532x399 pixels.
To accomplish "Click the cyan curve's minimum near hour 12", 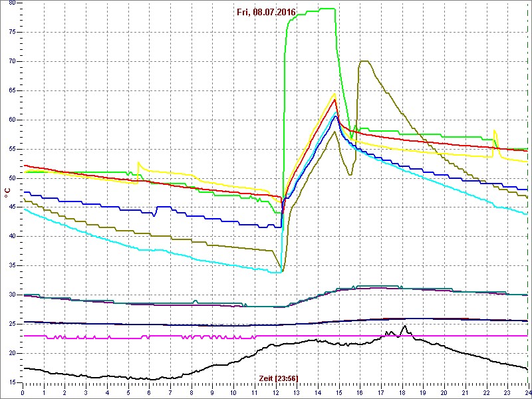I will (277, 272).
